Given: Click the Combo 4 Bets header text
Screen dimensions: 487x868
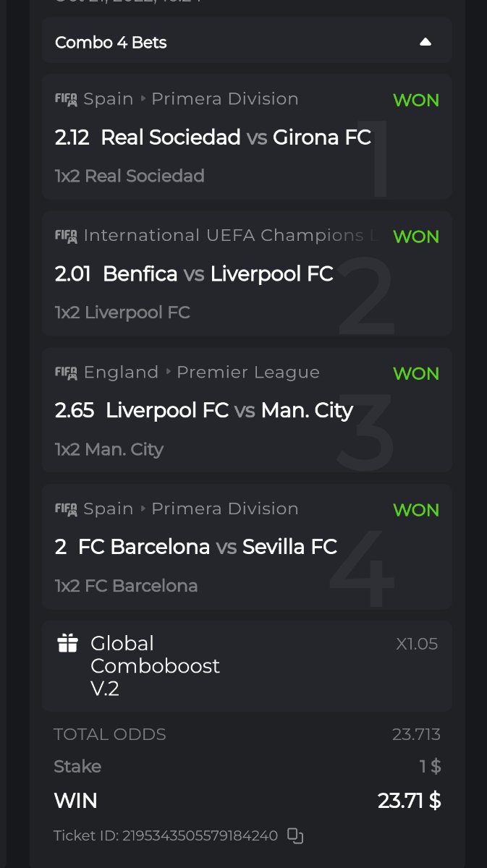Looking at the screenshot, I should coord(111,43).
